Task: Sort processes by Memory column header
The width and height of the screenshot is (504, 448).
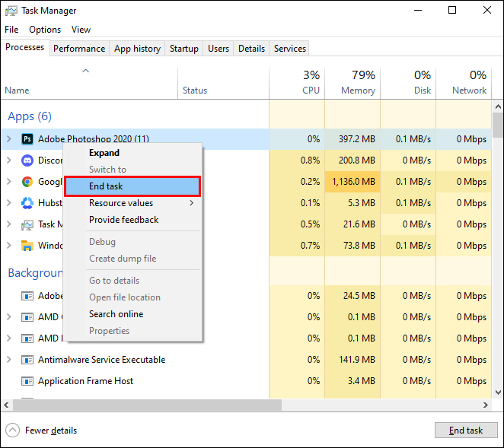Action: pyautogui.click(x=352, y=82)
